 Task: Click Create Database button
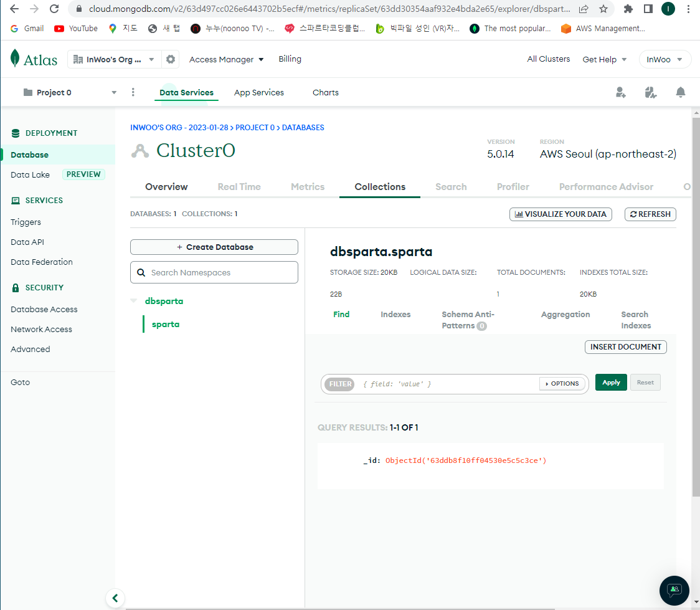[214, 247]
